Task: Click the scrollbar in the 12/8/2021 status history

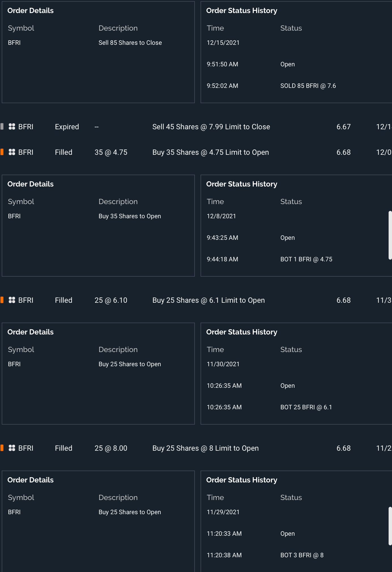Action: point(390,235)
